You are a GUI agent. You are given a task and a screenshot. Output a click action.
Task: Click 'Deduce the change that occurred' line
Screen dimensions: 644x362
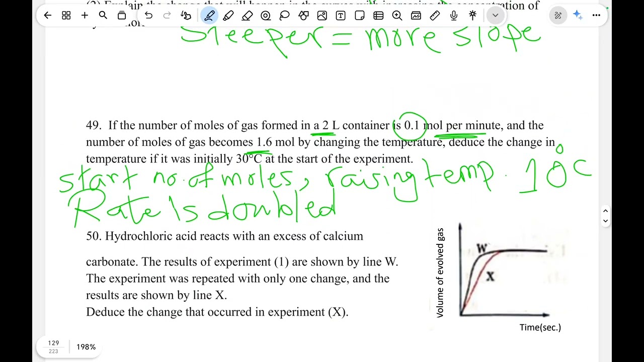[217, 312]
